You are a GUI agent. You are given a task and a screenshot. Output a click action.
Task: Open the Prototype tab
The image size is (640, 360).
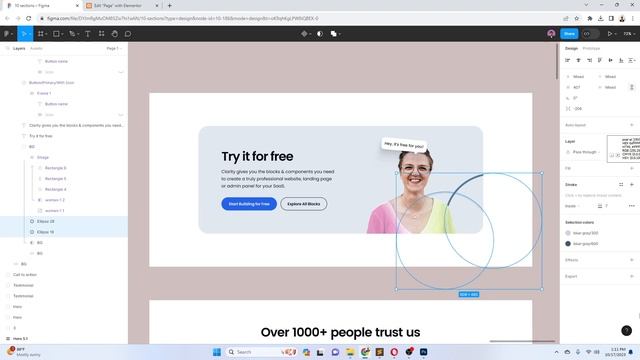pos(591,49)
